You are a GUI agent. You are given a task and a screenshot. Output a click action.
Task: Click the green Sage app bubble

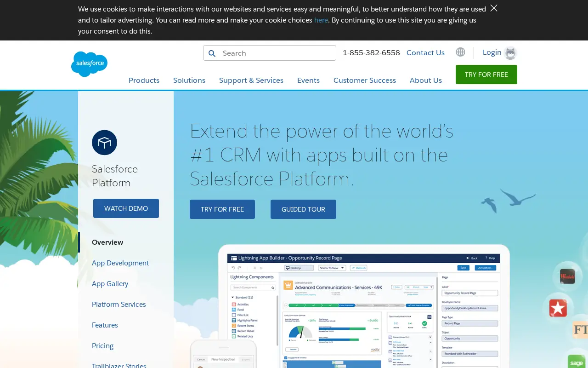tap(577, 362)
